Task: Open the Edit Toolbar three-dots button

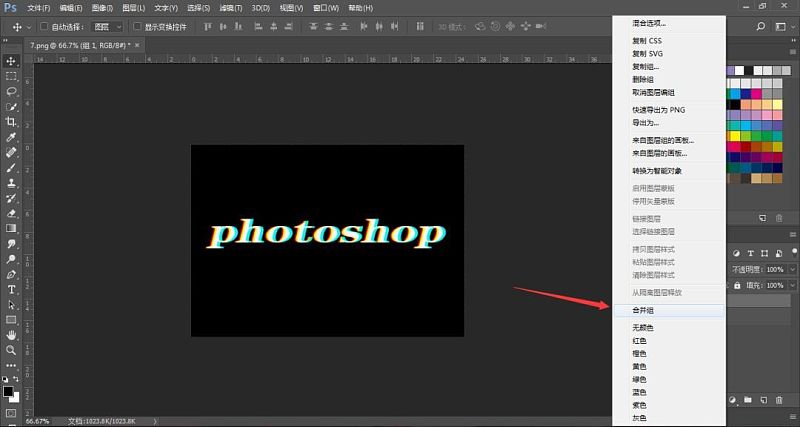Action: pyautogui.click(x=11, y=366)
